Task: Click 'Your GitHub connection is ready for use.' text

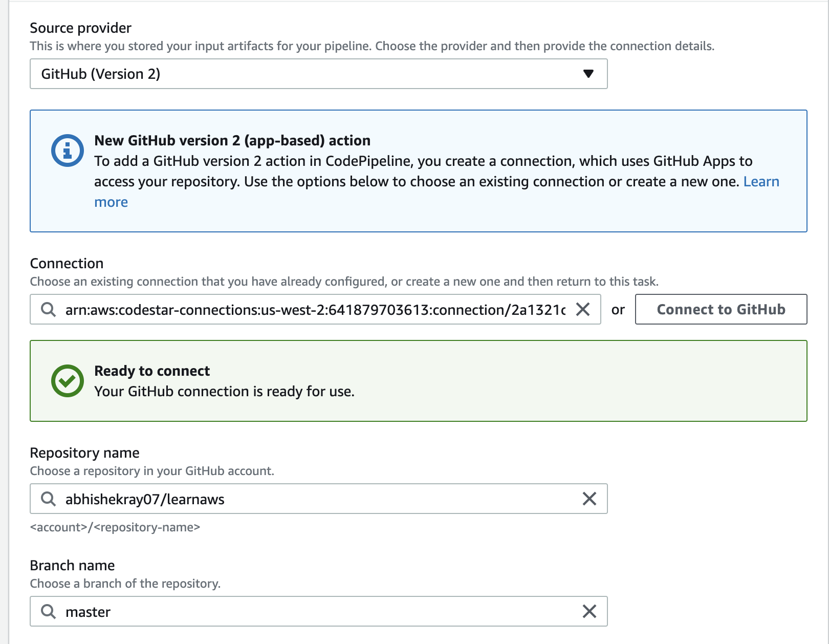Action: pyautogui.click(x=224, y=391)
